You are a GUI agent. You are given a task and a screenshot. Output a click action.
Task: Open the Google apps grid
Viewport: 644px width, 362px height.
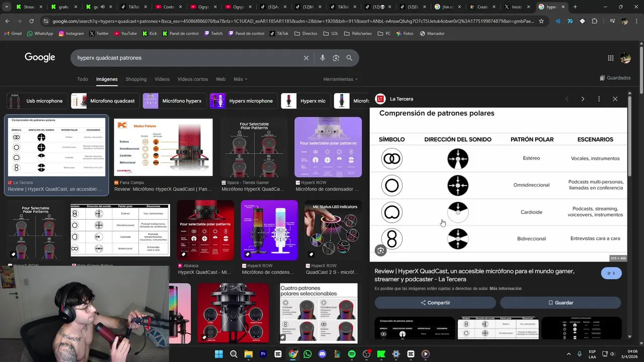[x=611, y=58]
